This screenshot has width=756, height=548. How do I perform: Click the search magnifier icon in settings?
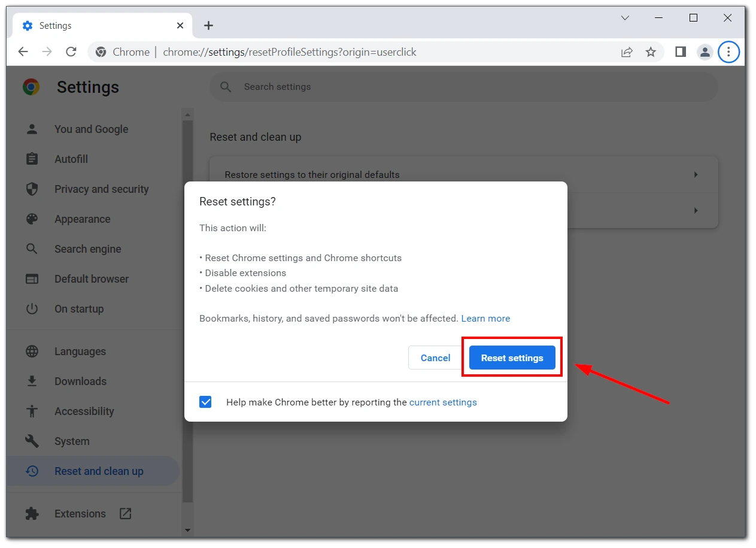tap(226, 87)
